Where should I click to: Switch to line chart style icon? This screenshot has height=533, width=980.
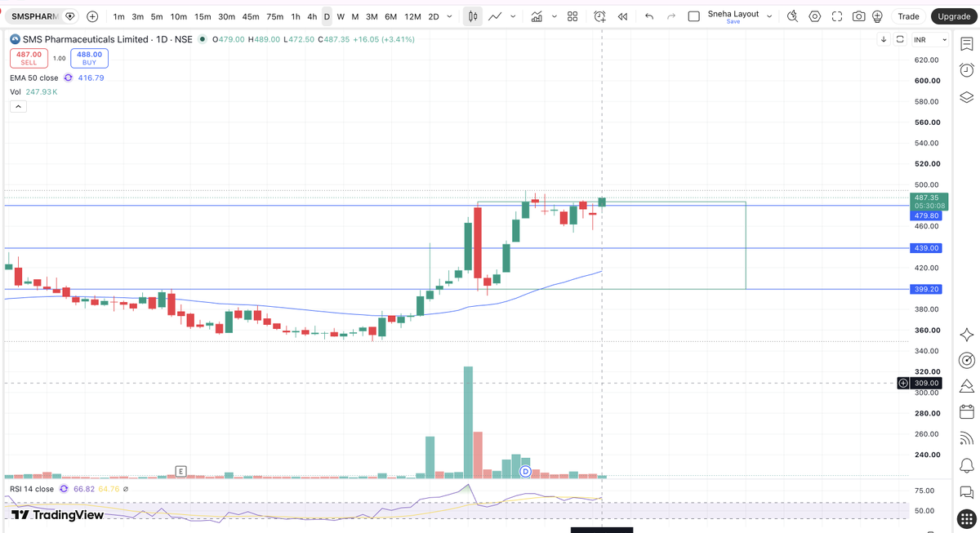click(496, 16)
